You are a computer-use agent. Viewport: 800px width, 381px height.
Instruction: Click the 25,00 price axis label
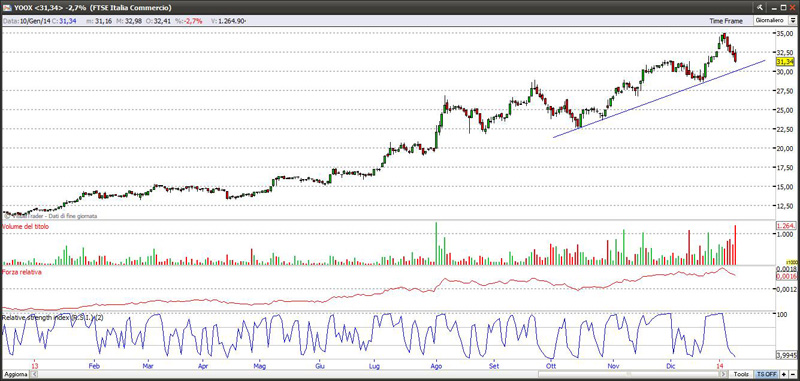pos(785,110)
